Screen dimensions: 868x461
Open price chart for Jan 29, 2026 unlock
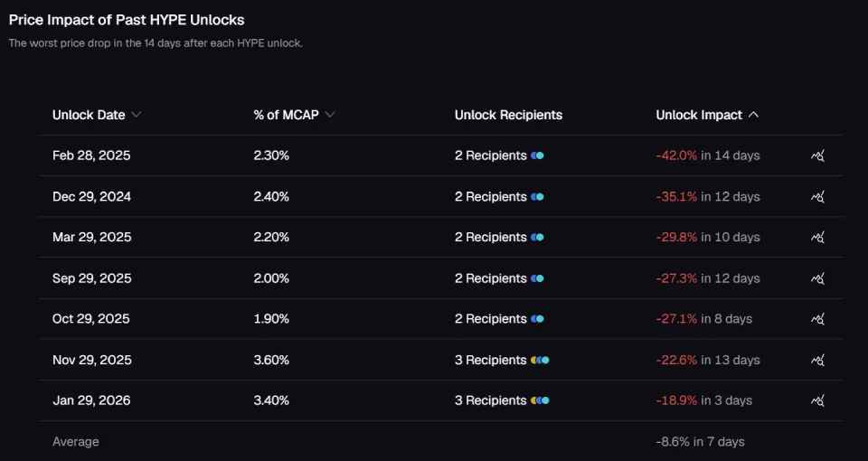[x=817, y=400]
